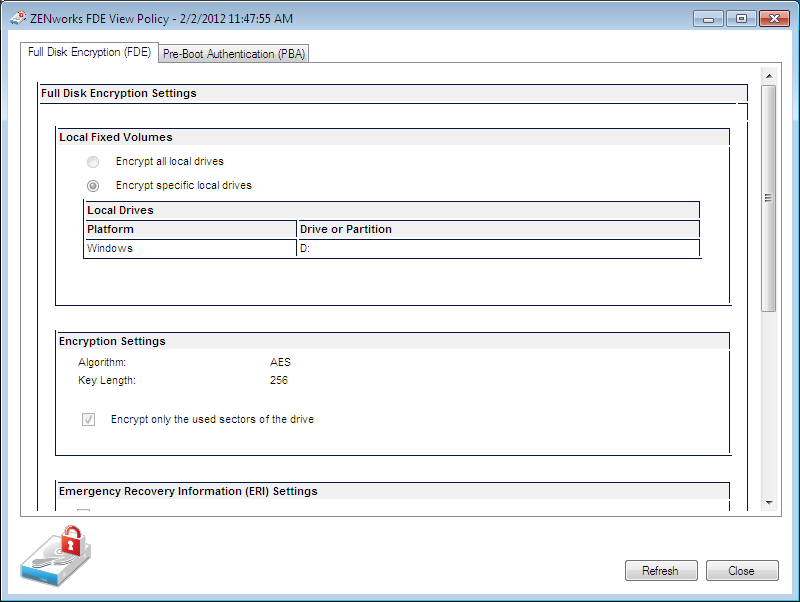
Task: Select "Encrypt specific local drives" radio button
Action: pos(93,186)
